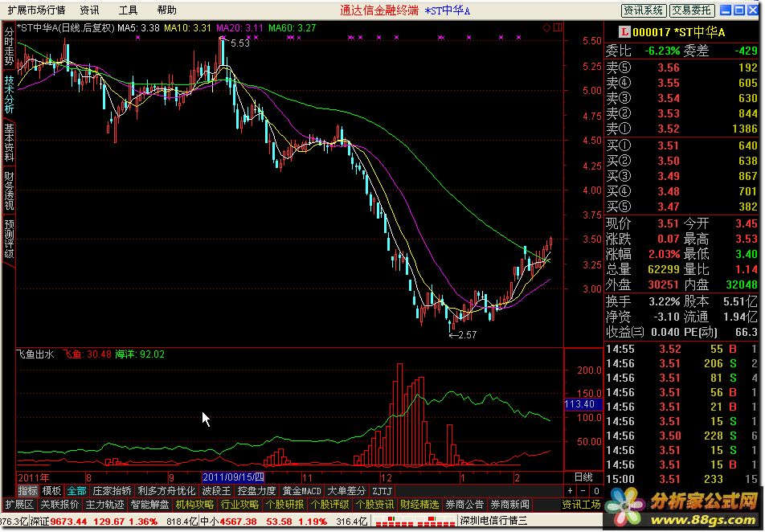Toggle the 指标 indicator mode tab
The image size is (765, 532).
coord(28,491)
